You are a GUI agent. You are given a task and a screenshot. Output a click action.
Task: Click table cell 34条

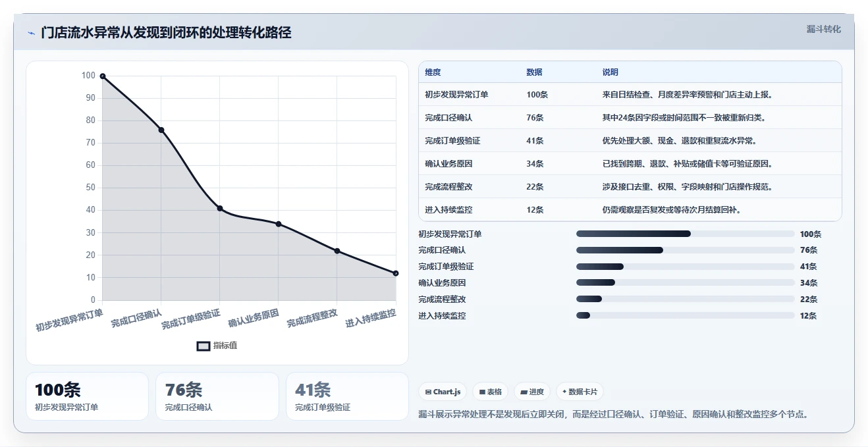[535, 164]
